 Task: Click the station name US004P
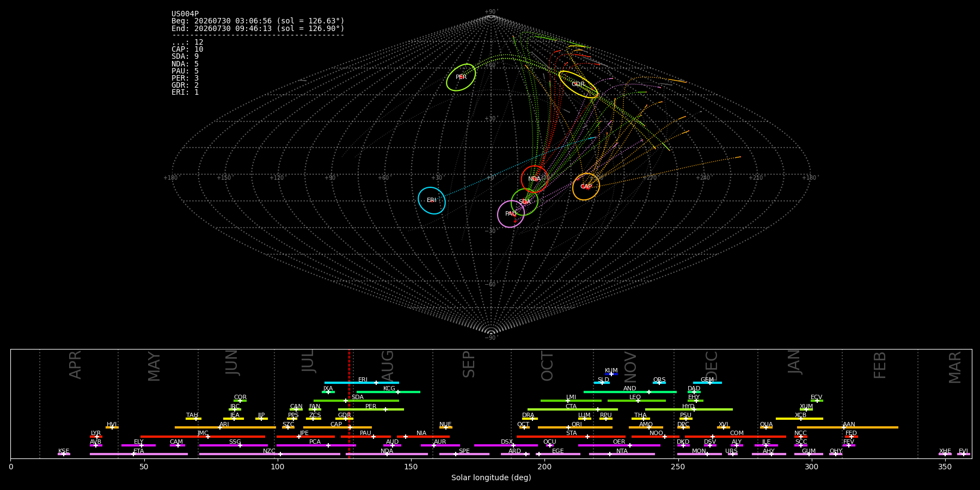pos(185,14)
